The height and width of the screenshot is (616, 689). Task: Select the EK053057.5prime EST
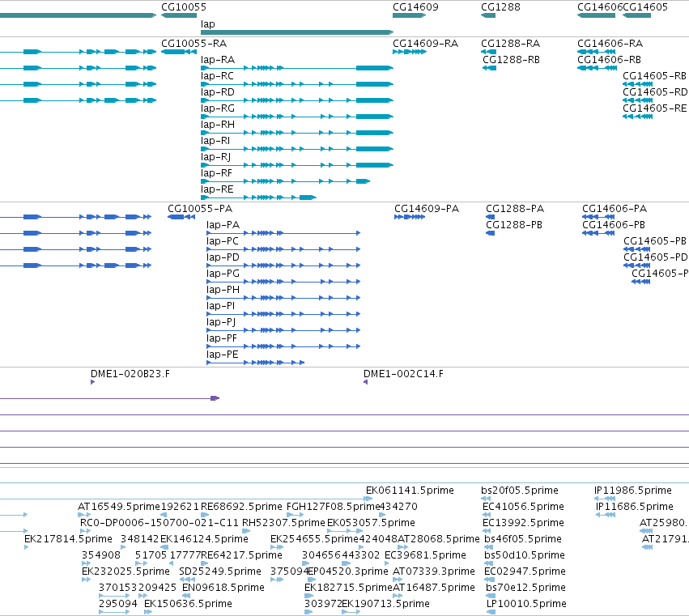point(345,531)
